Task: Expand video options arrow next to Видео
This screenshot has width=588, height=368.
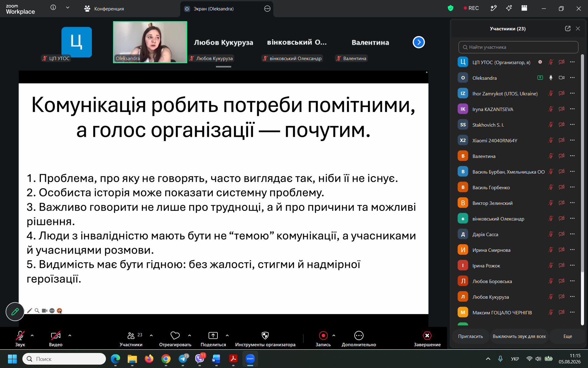Action: pyautogui.click(x=70, y=335)
